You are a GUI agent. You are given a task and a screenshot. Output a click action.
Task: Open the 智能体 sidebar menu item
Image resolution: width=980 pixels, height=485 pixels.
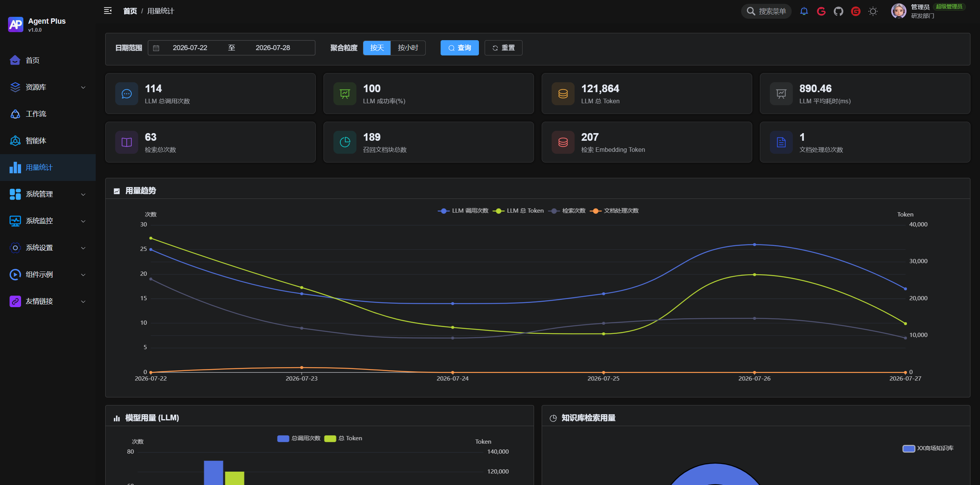coord(48,141)
